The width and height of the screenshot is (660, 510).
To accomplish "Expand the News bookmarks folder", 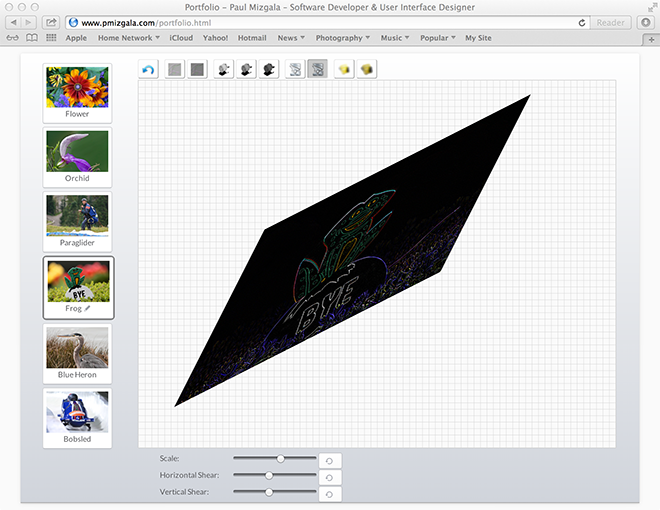I will (291, 38).
